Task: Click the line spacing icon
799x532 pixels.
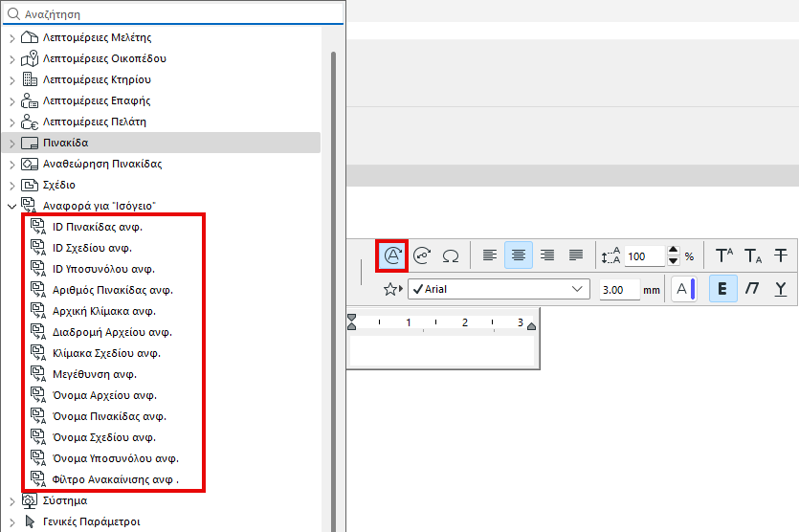Action: pos(610,255)
